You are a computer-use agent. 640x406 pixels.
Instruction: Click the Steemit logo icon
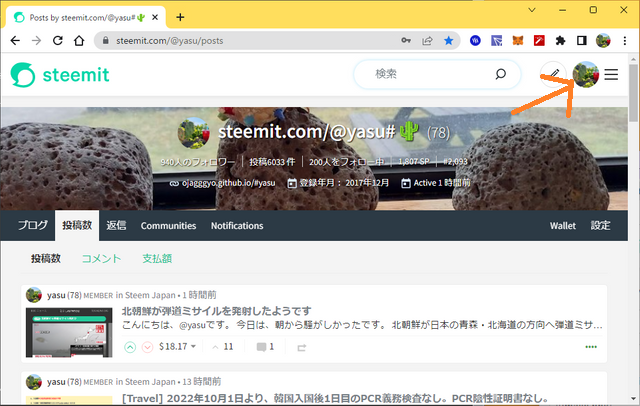tap(23, 75)
